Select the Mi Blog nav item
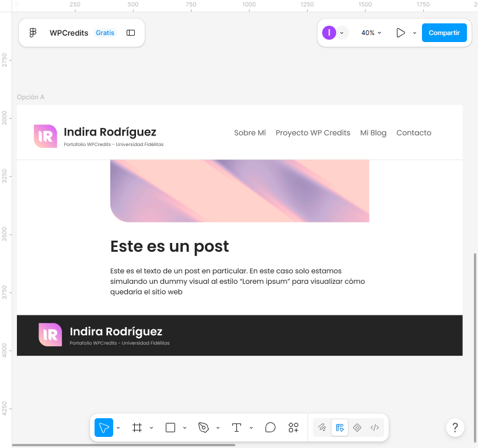Image resolution: width=478 pixels, height=448 pixels. [373, 133]
